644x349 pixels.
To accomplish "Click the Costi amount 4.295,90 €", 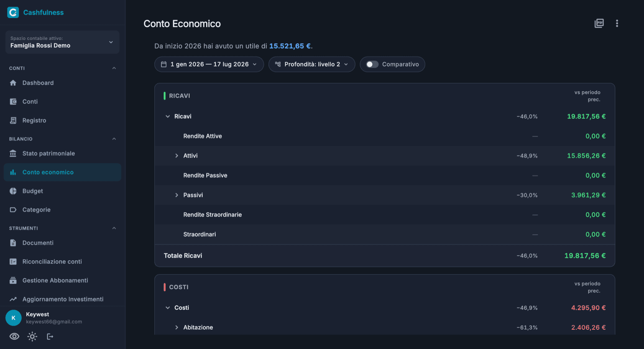I will [x=588, y=308].
